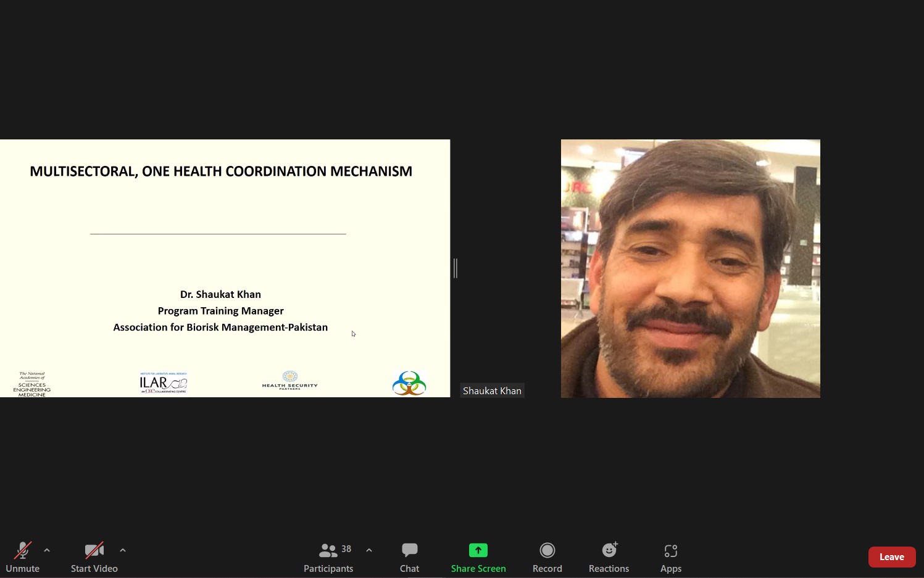Open video options arrow beside Start Video
This screenshot has width=924, height=578.
(123, 550)
